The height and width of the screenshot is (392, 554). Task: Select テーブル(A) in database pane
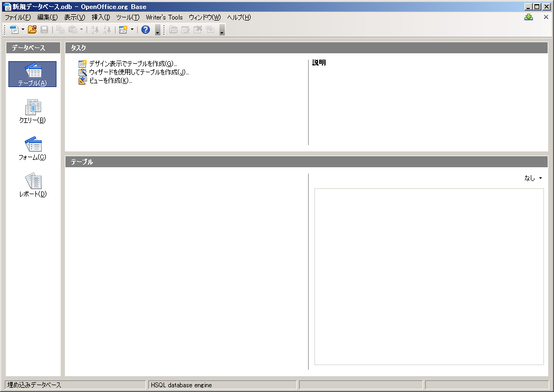pos(33,74)
